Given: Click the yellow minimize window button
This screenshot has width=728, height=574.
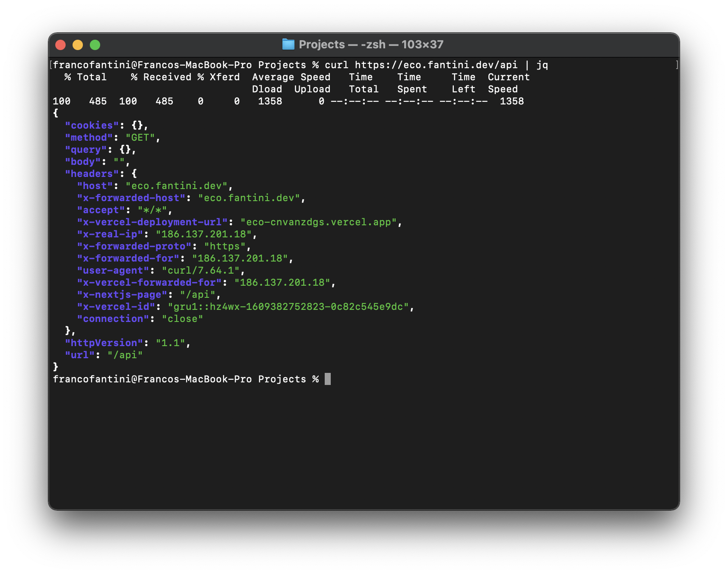Looking at the screenshot, I should pos(78,45).
